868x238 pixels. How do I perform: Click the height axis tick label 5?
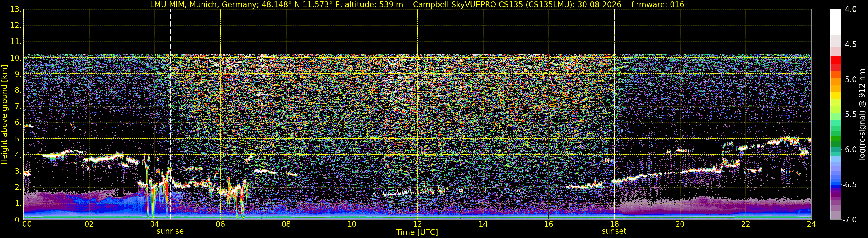point(18,139)
